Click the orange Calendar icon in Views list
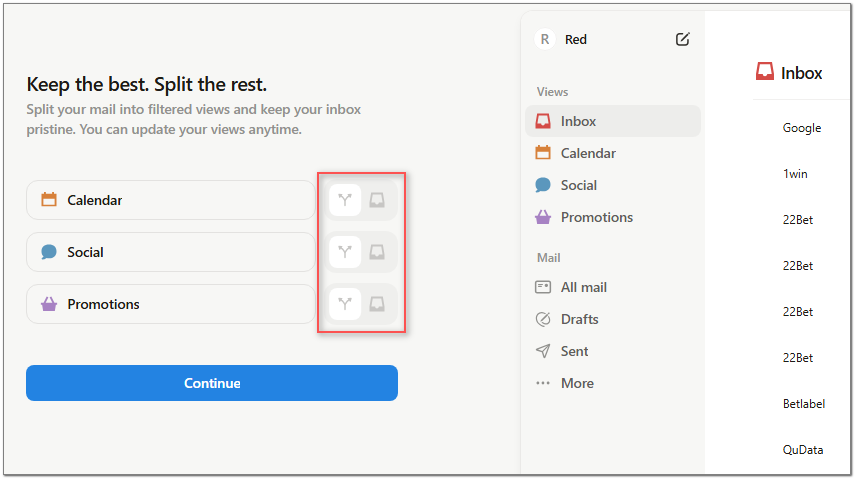855x479 pixels. [543, 153]
